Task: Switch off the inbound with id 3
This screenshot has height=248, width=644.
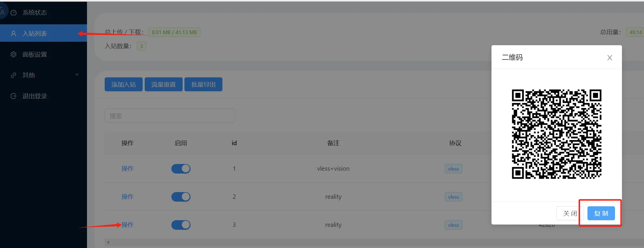Action: [x=181, y=225]
